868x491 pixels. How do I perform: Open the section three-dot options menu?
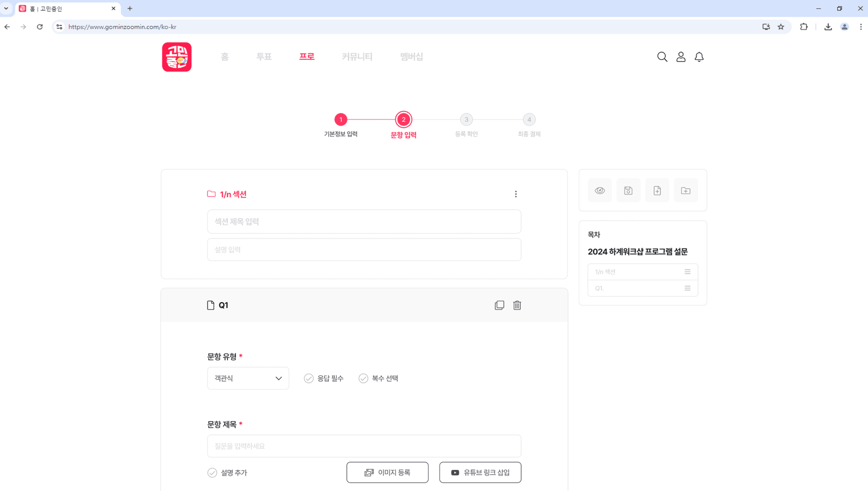pyautogui.click(x=515, y=194)
